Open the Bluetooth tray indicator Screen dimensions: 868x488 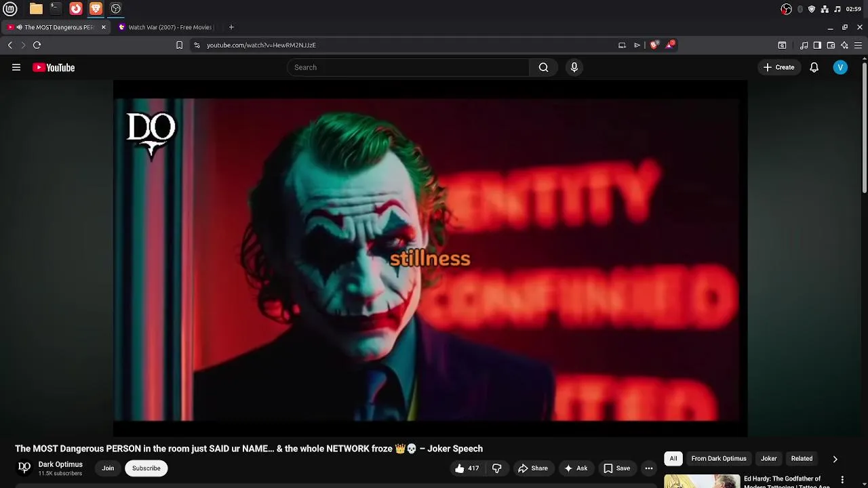[x=800, y=9]
